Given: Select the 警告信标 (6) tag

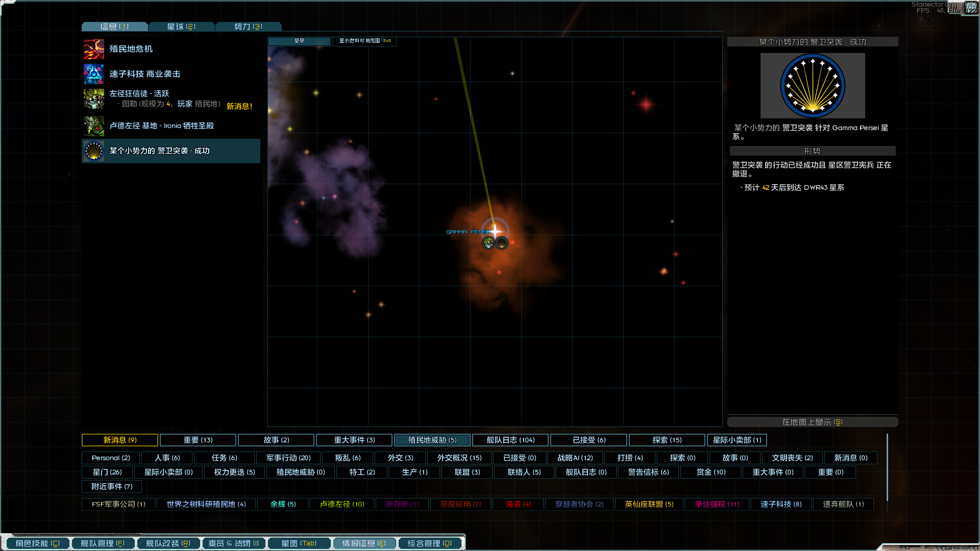Looking at the screenshot, I should (x=648, y=472).
